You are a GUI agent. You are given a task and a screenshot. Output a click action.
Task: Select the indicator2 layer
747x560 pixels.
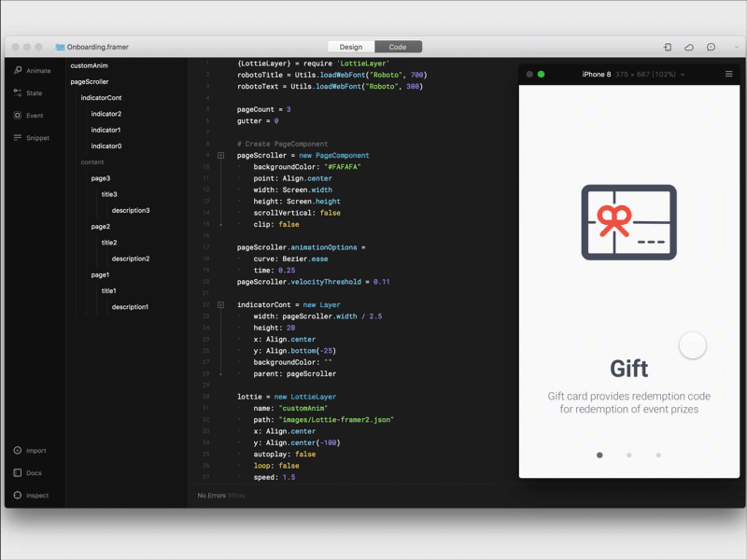coord(106,114)
